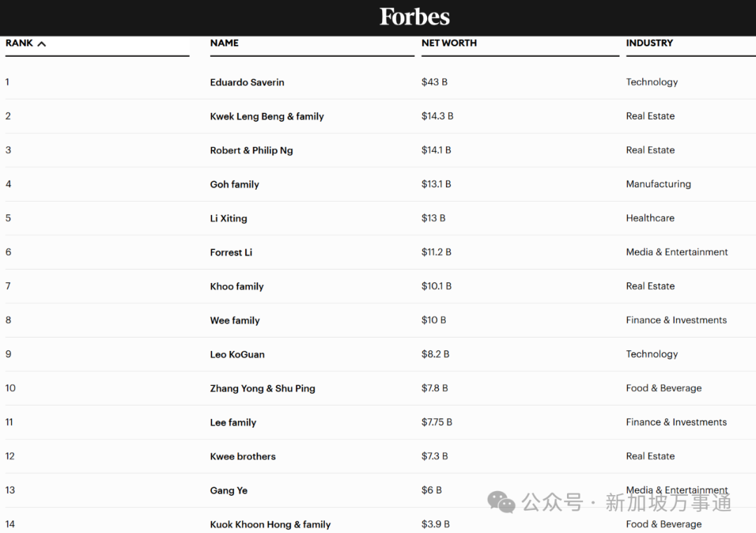This screenshot has width=756, height=533.
Task: Select the $6 B net worth cell
Action: pos(431,490)
